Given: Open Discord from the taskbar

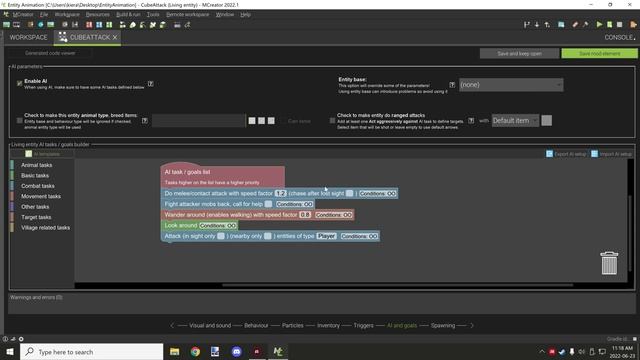Looking at the screenshot, I should pyautogui.click(x=236, y=351).
